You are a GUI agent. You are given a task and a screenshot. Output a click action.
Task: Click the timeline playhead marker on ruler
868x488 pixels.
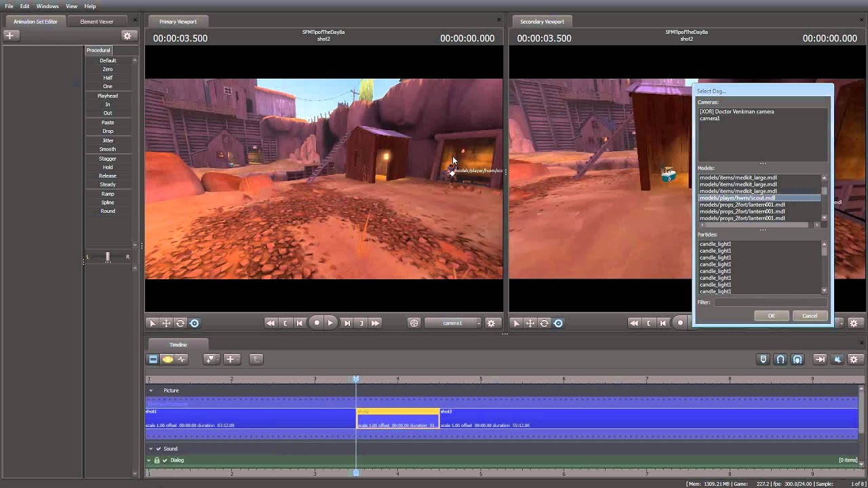pos(356,379)
